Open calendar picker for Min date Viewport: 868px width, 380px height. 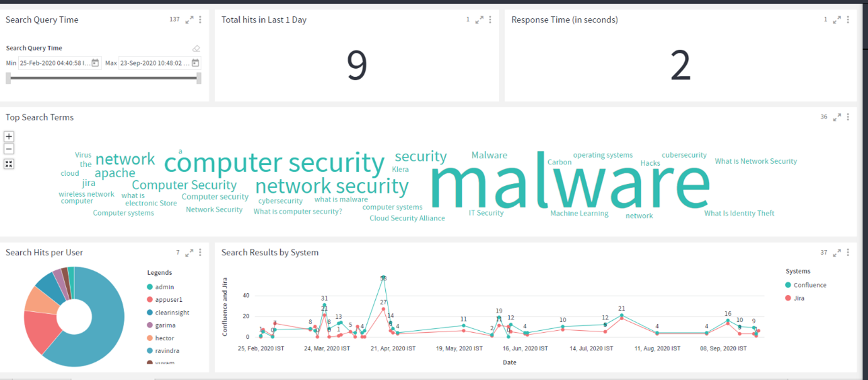95,63
